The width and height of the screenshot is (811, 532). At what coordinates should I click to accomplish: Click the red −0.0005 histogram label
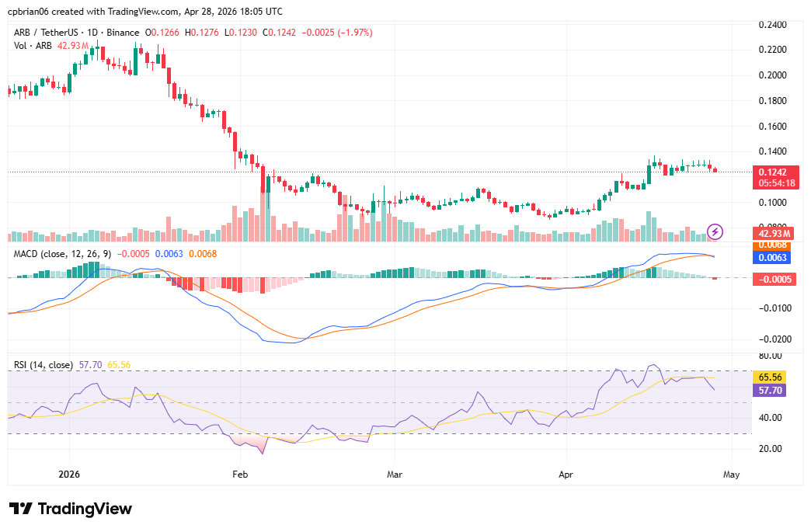click(774, 278)
